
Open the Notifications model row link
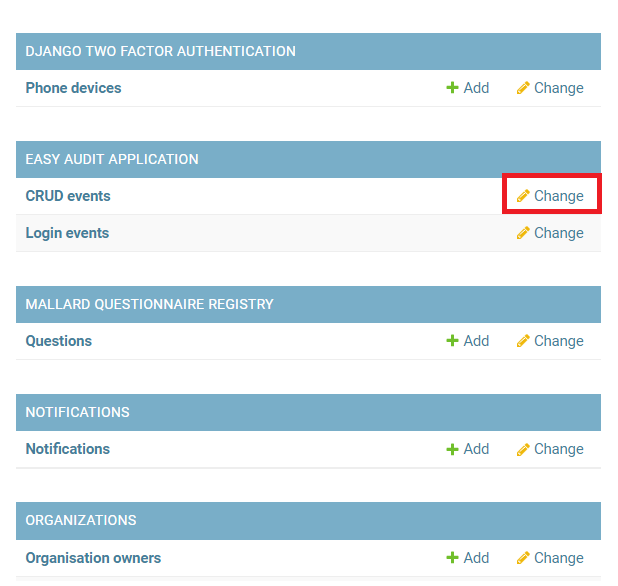tap(67, 449)
